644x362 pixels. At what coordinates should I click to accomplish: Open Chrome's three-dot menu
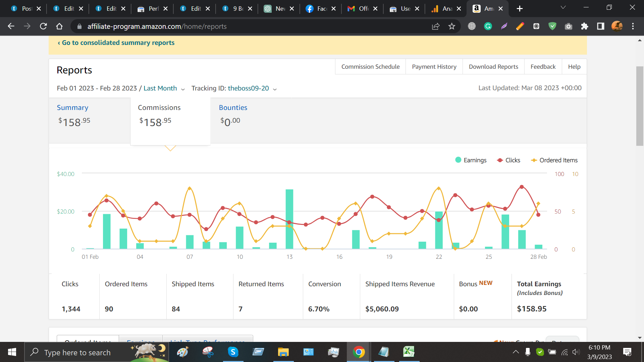click(633, 26)
